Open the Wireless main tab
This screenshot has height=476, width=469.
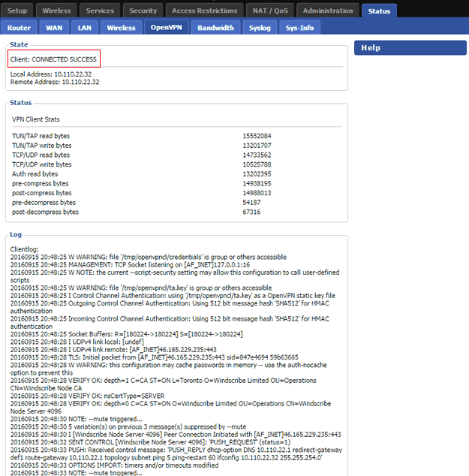coord(56,11)
